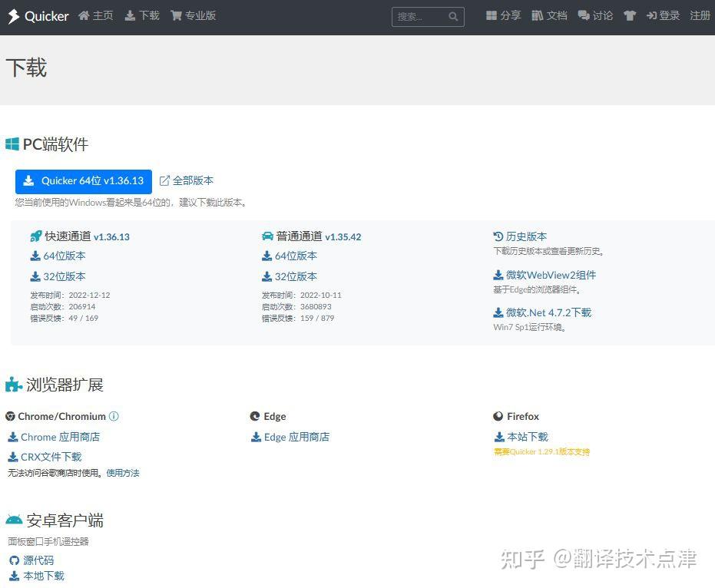Viewport: 715px width, 588px height.
Task: Click the gift icon in the top navigation
Action: (630, 15)
